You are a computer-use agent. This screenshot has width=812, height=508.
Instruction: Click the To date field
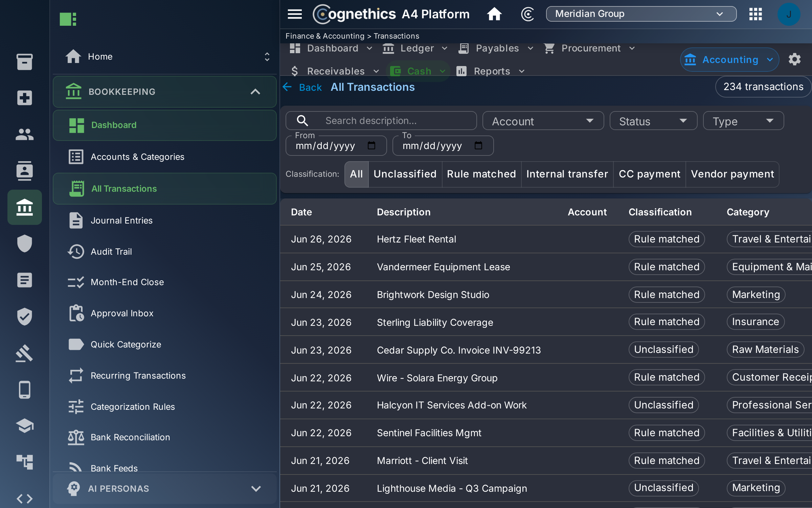point(443,146)
